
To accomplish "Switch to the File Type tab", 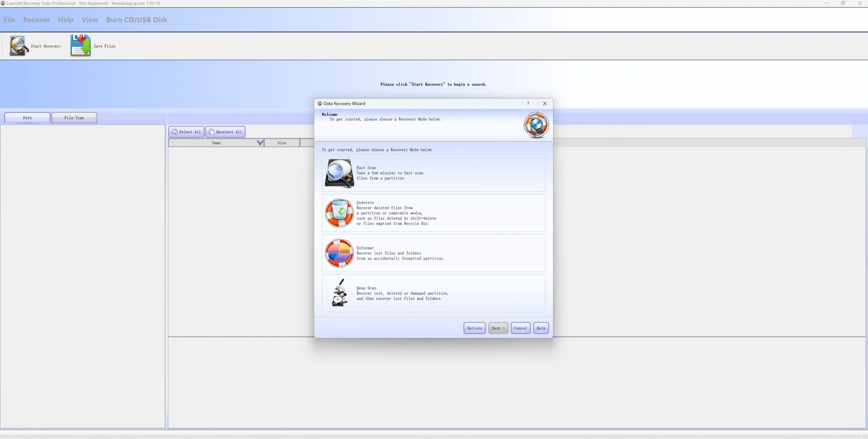I will coord(74,118).
